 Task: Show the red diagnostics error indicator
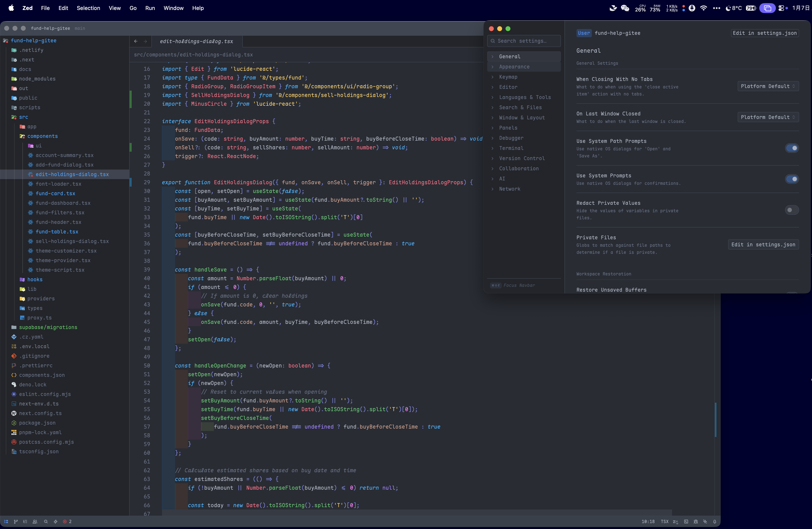[x=67, y=522]
